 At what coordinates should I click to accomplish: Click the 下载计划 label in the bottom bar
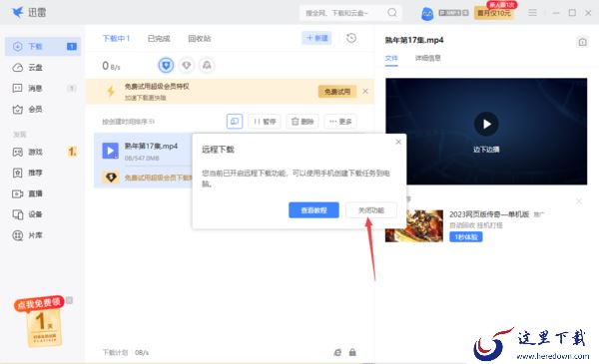[115, 352]
